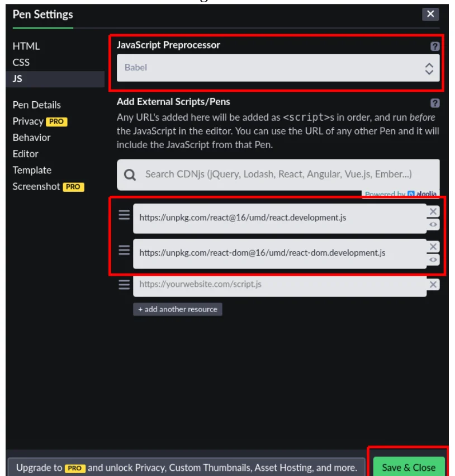This screenshot has height=476, width=455.
Task: Switch to the CSS settings tab
Action: coord(21,63)
